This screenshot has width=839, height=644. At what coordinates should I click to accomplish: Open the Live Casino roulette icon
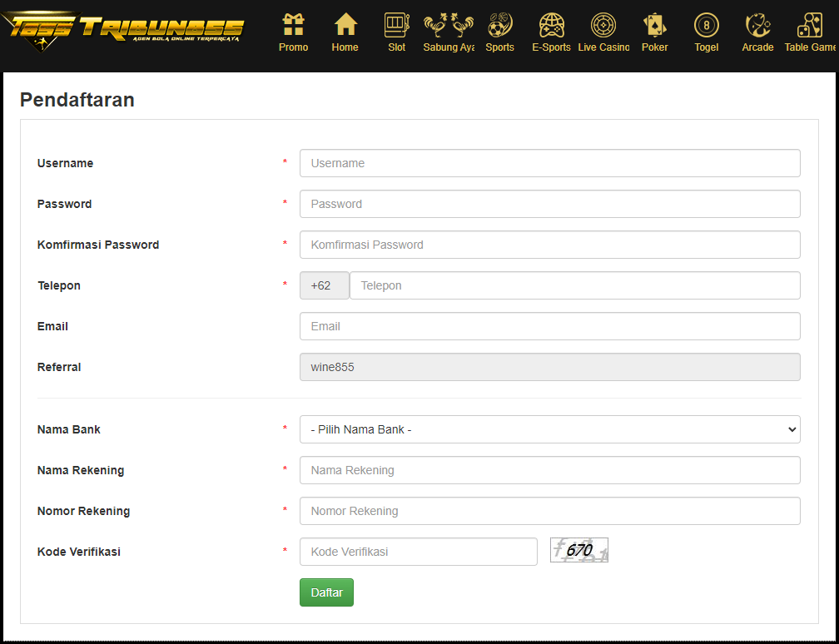click(x=603, y=25)
